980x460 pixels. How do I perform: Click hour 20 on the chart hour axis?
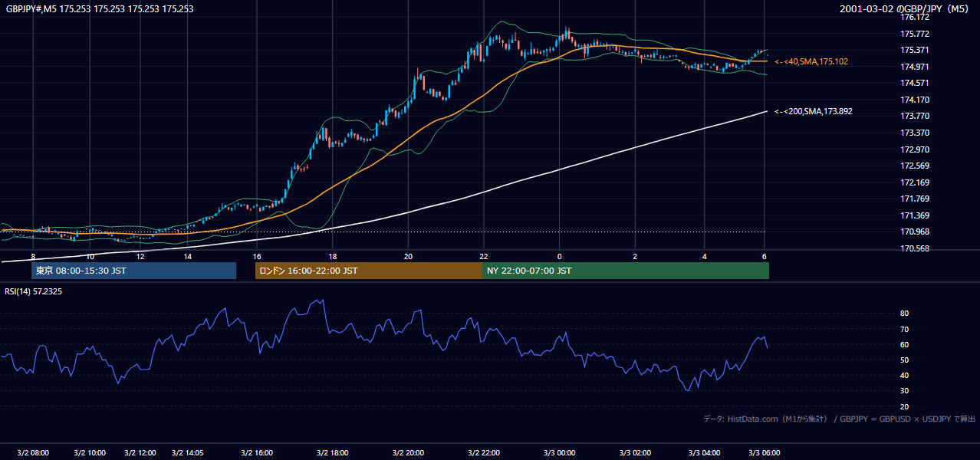pyautogui.click(x=409, y=256)
